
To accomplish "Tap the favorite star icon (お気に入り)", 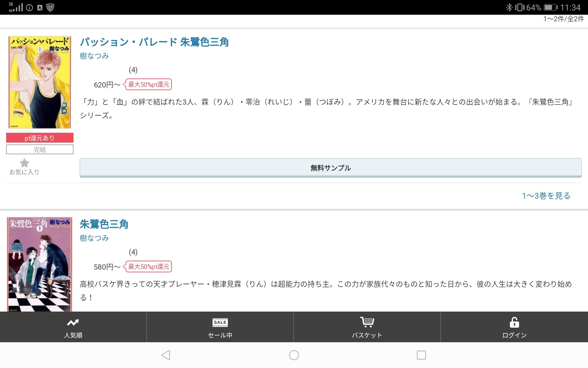I will click(x=24, y=163).
